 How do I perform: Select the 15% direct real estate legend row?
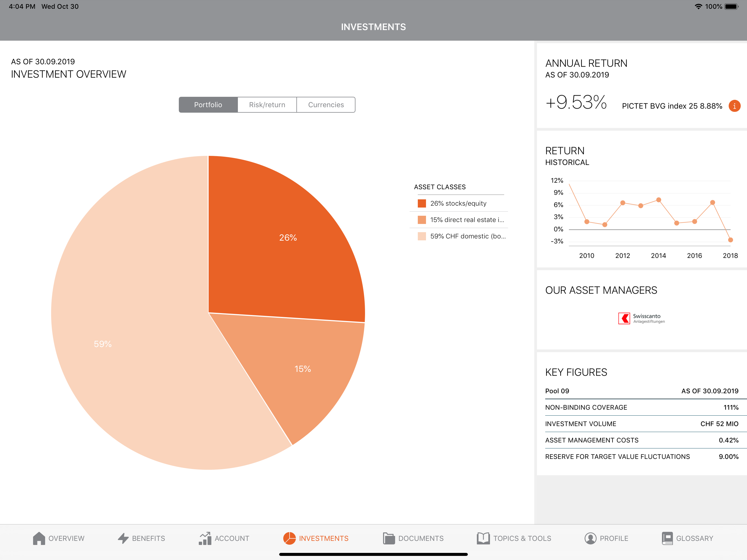(x=459, y=220)
